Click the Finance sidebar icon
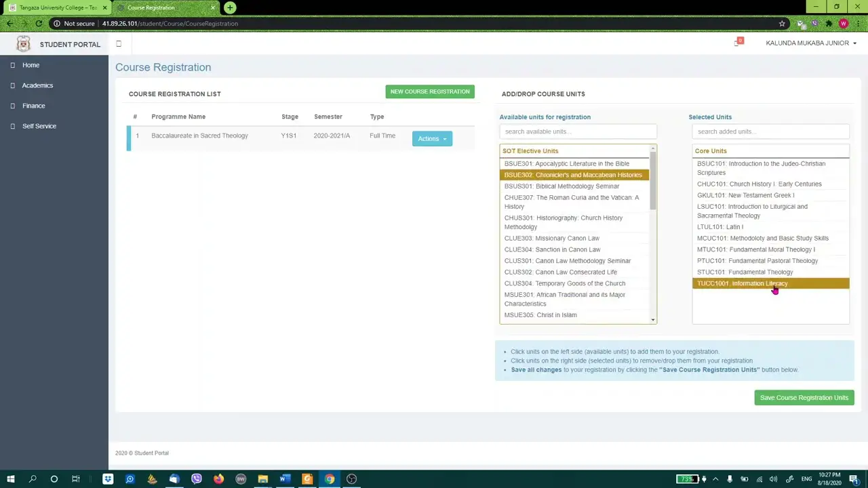Screen dimensions: 868x488 [x=12, y=106]
